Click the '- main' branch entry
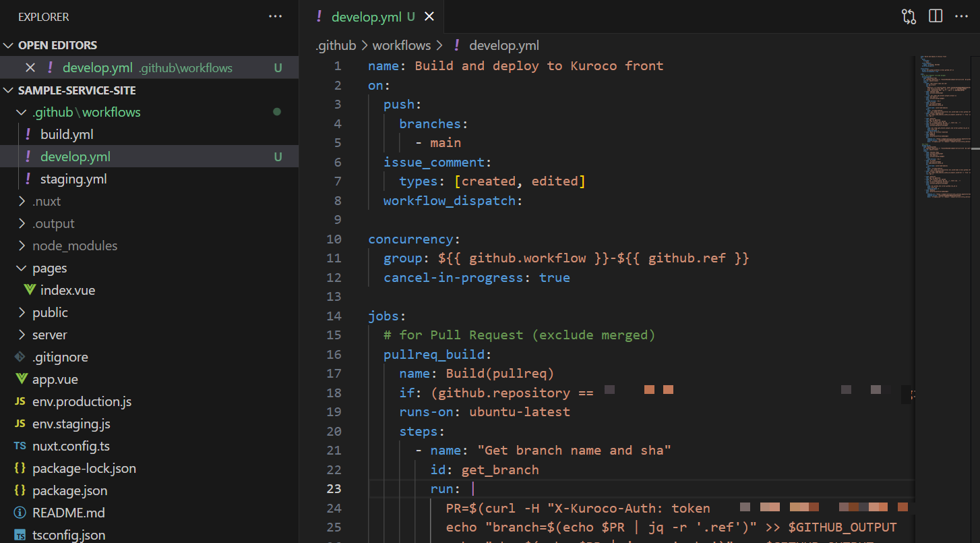This screenshot has width=980, height=543. [x=438, y=142]
